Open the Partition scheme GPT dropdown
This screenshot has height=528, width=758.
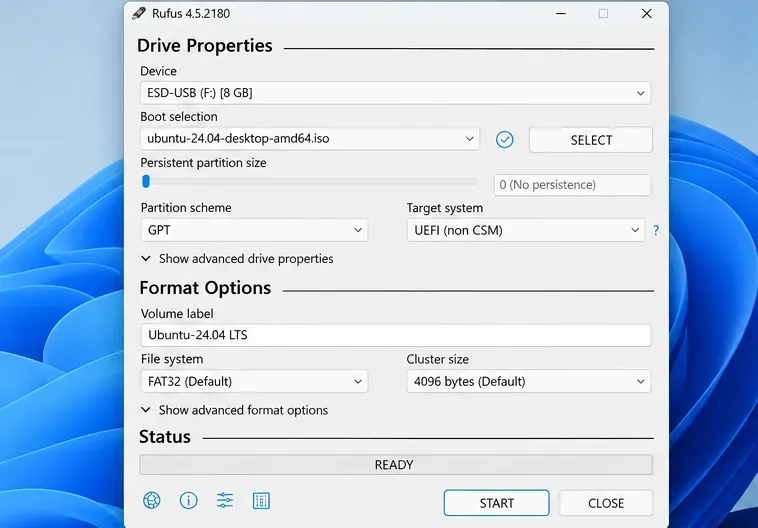point(254,230)
